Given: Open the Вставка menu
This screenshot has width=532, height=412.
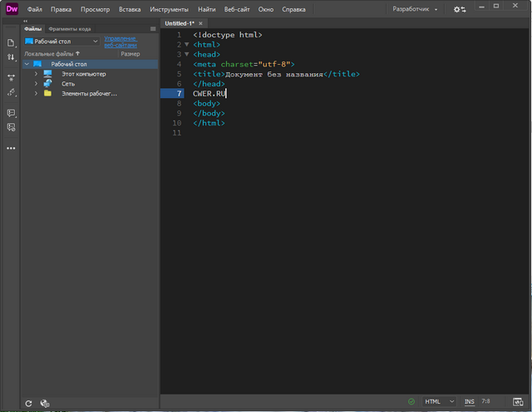Looking at the screenshot, I should pos(130,9).
